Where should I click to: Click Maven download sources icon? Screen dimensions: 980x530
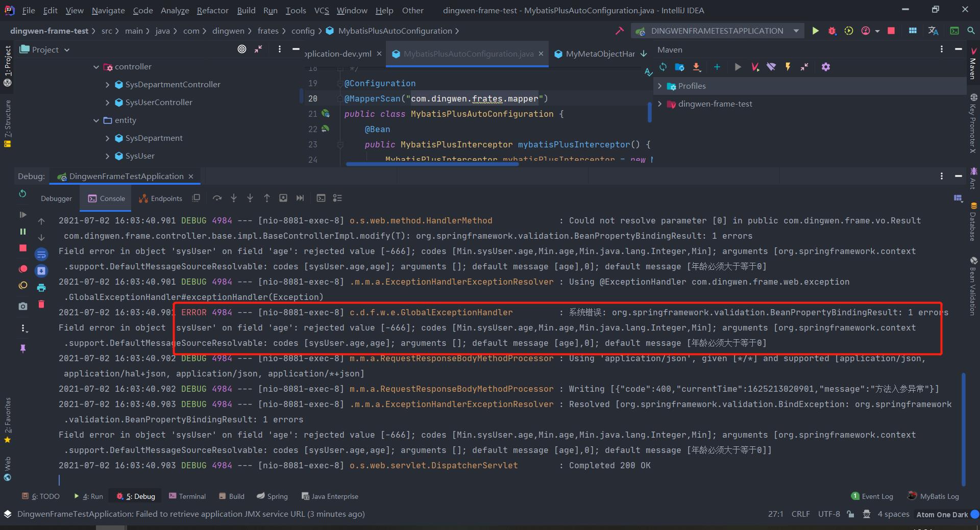click(x=696, y=67)
